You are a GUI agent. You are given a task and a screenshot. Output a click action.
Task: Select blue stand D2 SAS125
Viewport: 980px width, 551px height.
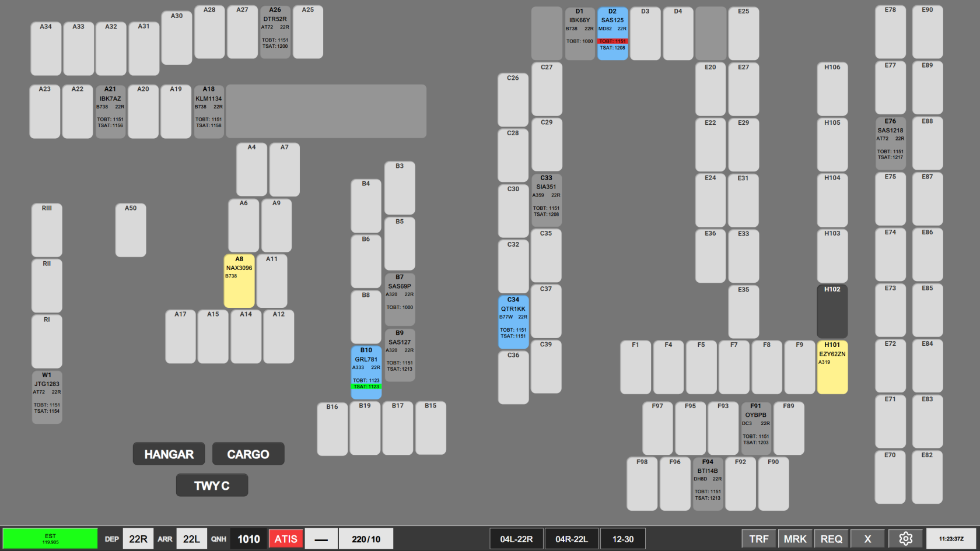click(612, 34)
